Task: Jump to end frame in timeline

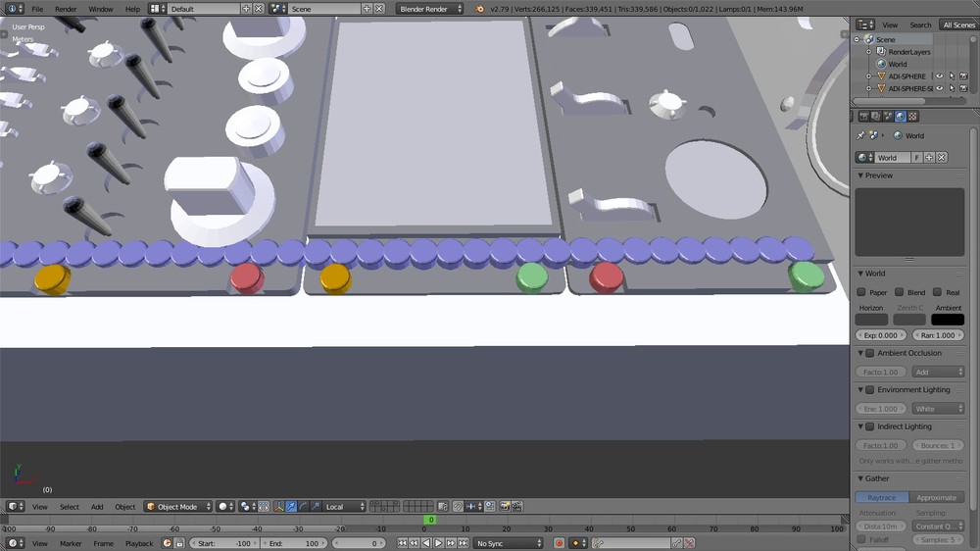Action: tap(464, 543)
